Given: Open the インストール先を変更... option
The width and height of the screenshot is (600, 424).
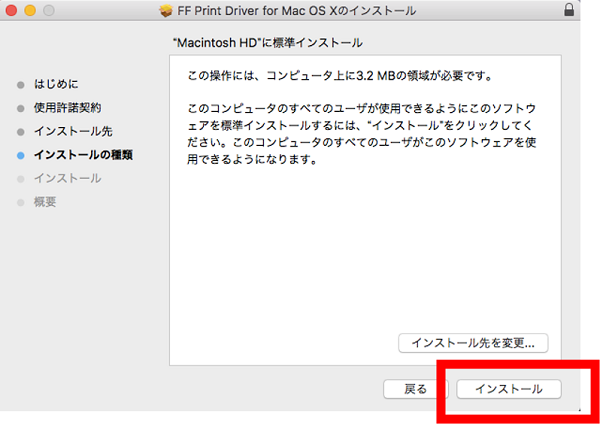Looking at the screenshot, I should click(473, 343).
